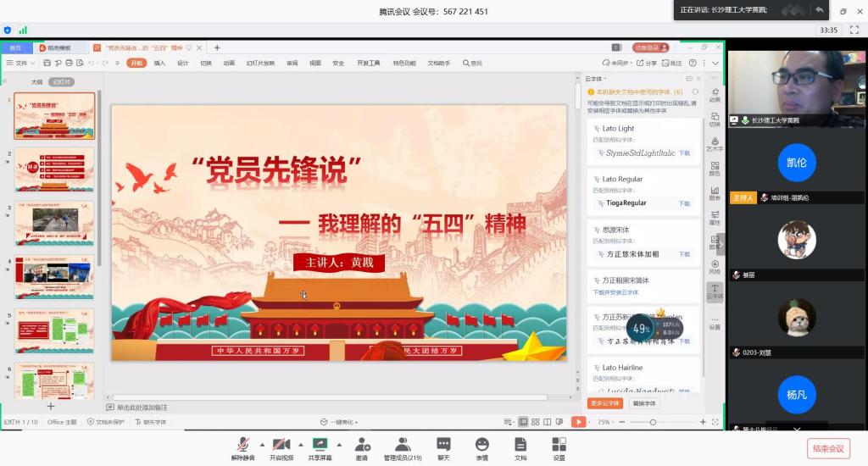Viewport: 868px width, 466px height.
Task: Click the 动画 animation sidebar icon
Action: click(715, 94)
